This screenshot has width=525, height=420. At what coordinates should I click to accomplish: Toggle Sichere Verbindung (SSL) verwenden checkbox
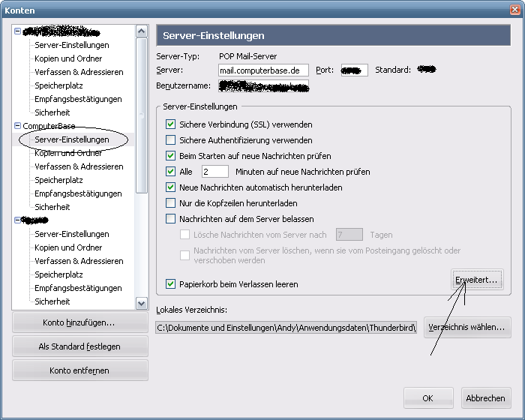(170, 124)
